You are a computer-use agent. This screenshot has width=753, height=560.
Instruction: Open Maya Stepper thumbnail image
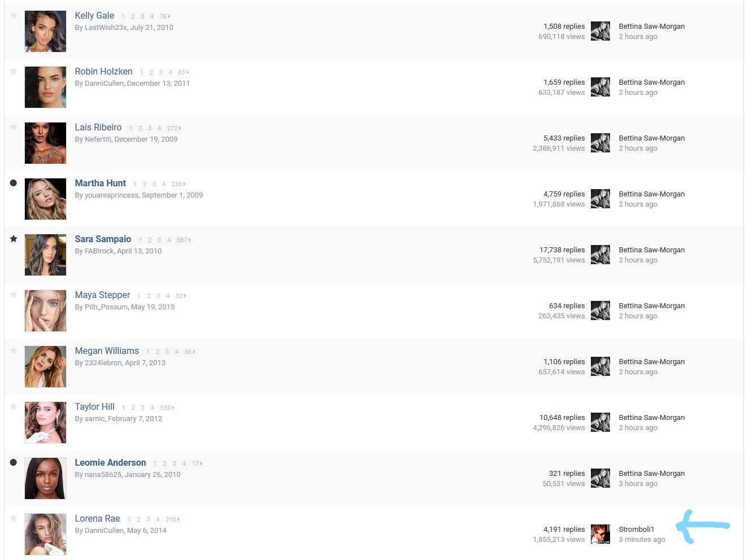pyautogui.click(x=45, y=310)
